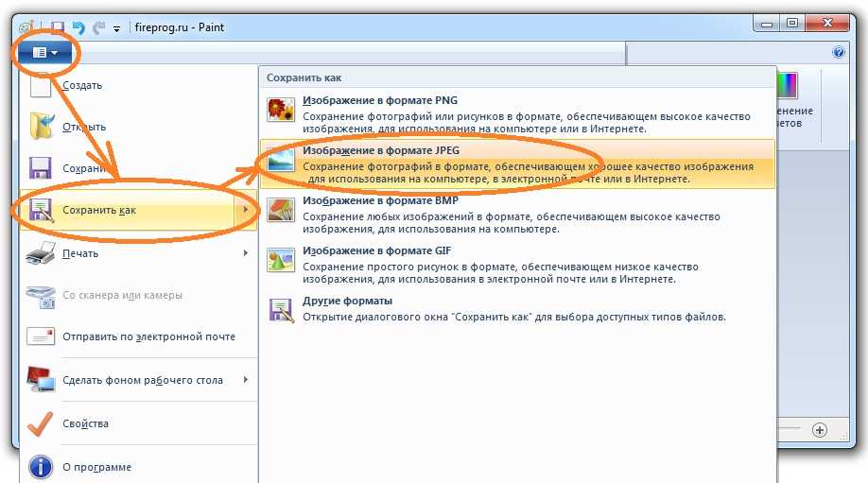Expand the Сохранить как submenu arrow
This screenshot has width=868, height=483.
(245, 210)
